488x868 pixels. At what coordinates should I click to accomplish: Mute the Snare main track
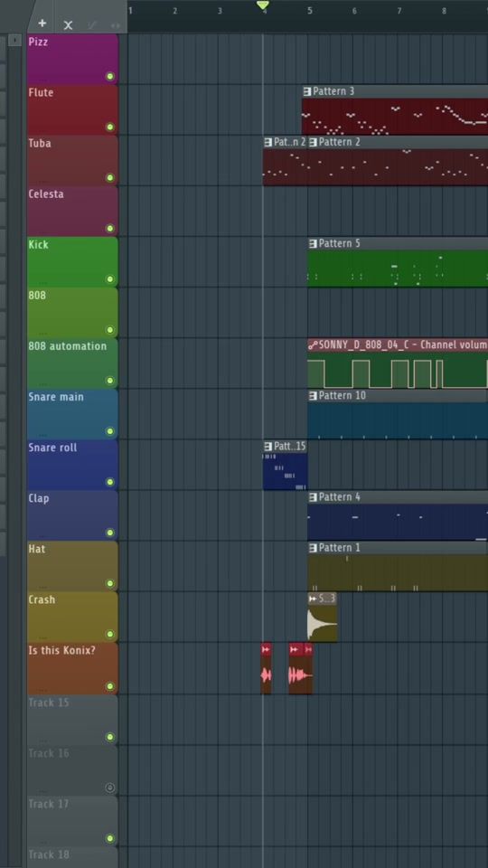click(109, 431)
